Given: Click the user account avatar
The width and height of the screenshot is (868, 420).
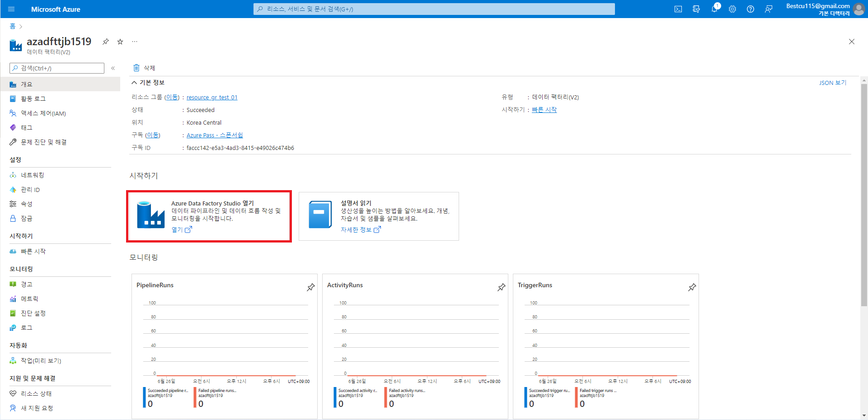Looking at the screenshot, I should click(x=859, y=9).
